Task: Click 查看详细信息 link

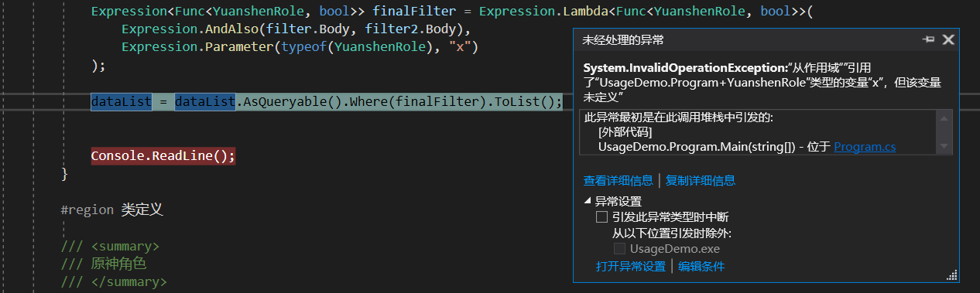Action: (x=618, y=180)
